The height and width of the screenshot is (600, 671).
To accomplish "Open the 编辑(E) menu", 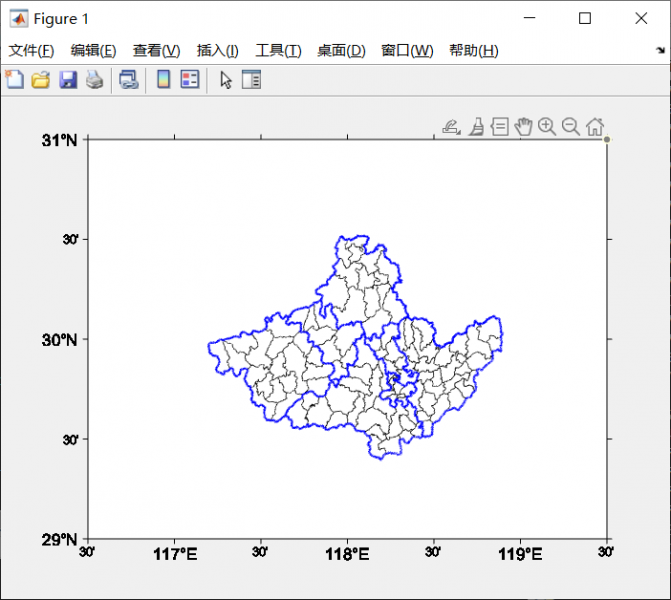I will point(94,51).
